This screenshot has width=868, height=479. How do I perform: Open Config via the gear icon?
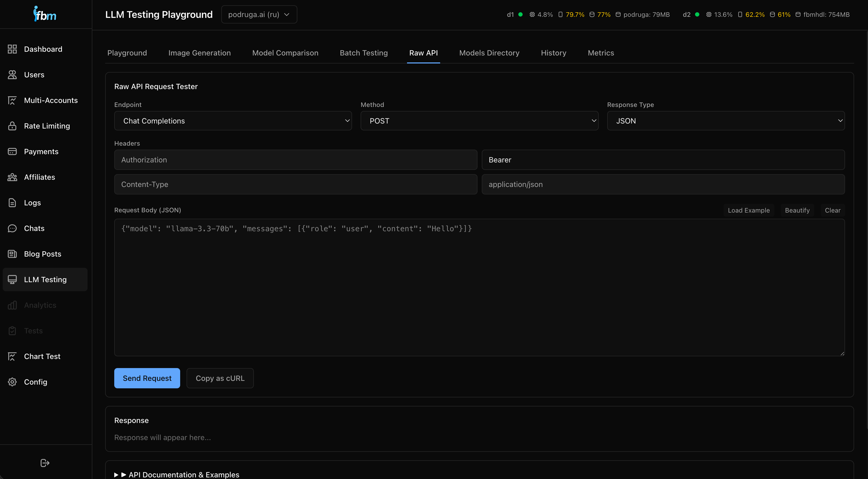point(12,382)
